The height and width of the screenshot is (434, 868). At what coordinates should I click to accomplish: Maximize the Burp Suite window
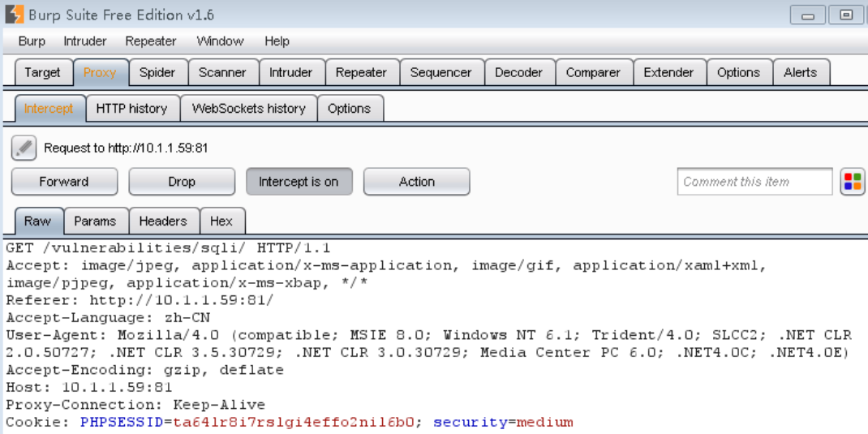(846, 15)
